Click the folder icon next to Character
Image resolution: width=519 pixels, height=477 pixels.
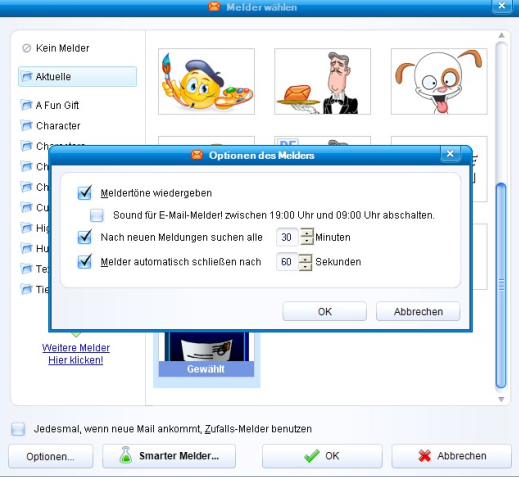coord(26,126)
